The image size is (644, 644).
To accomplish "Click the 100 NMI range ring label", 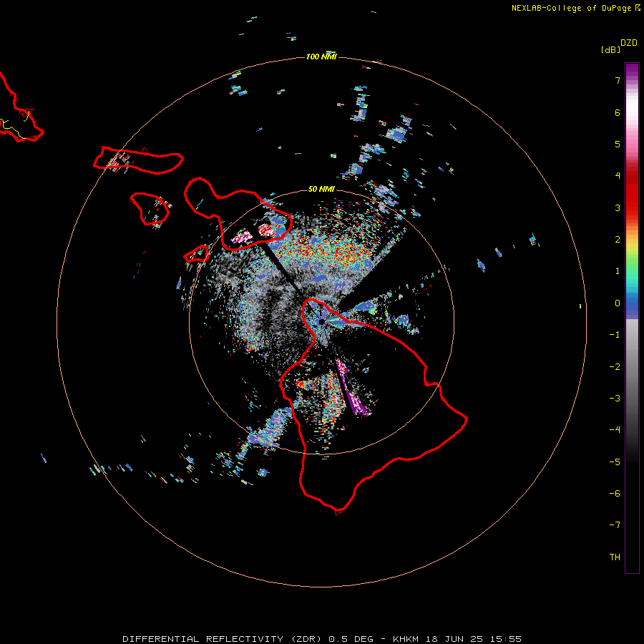I will click(321, 57).
